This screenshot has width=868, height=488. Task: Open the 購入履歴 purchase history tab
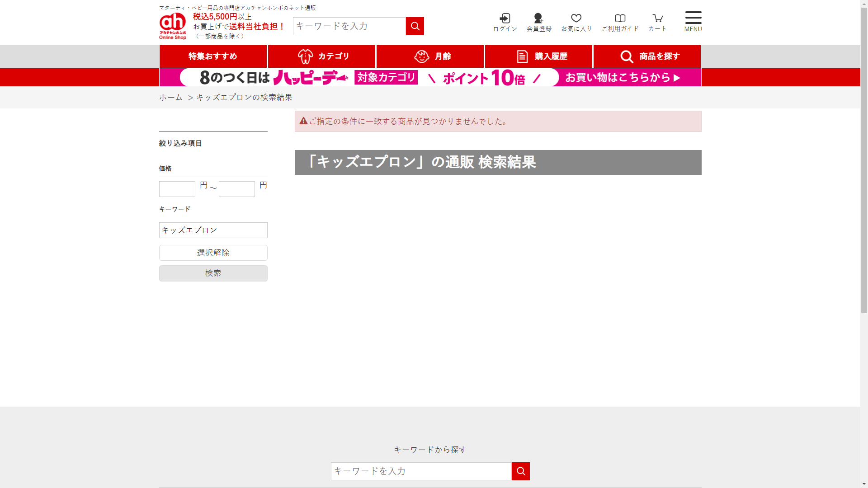(538, 56)
